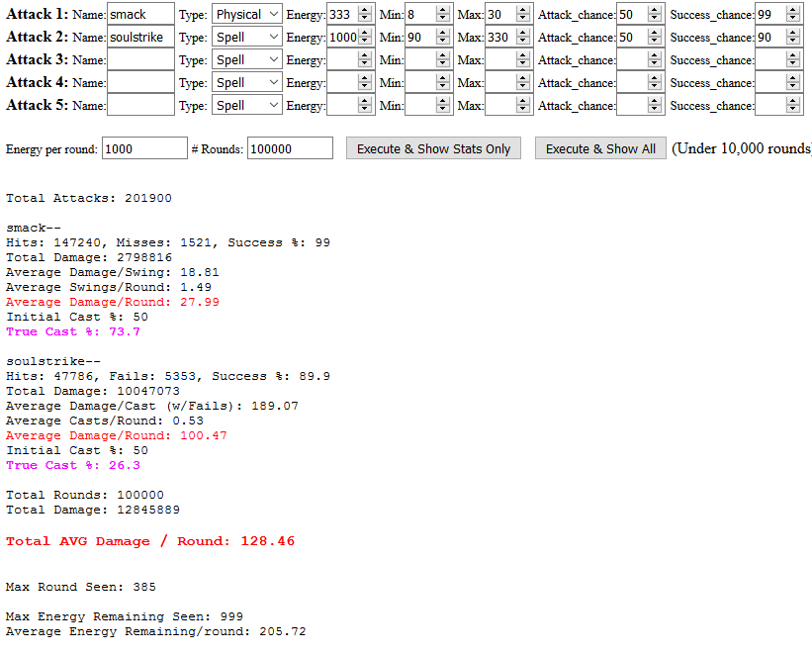Viewport: 812px width, 655px height.
Task: Click the Attack 1 Name field containing smack
Action: click(139, 15)
